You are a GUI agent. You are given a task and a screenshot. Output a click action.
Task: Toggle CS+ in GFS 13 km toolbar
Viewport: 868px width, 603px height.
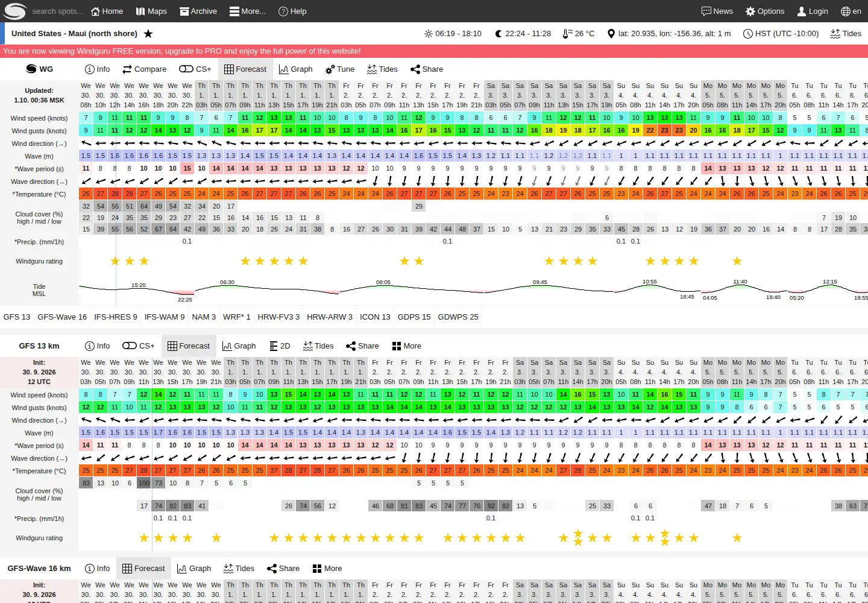[139, 346]
